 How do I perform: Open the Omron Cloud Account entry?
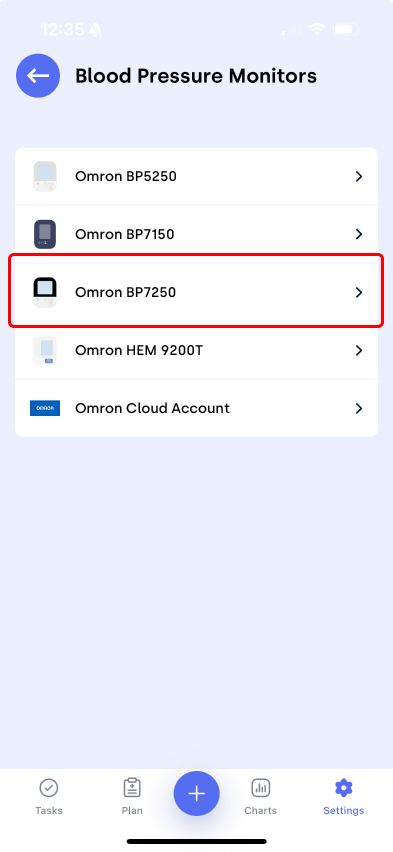(x=196, y=408)
